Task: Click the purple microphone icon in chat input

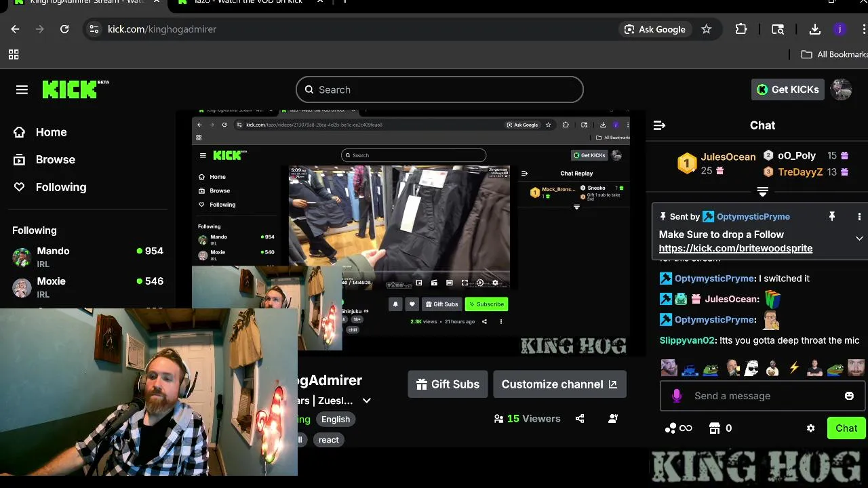Action: [x=676, y=396]
